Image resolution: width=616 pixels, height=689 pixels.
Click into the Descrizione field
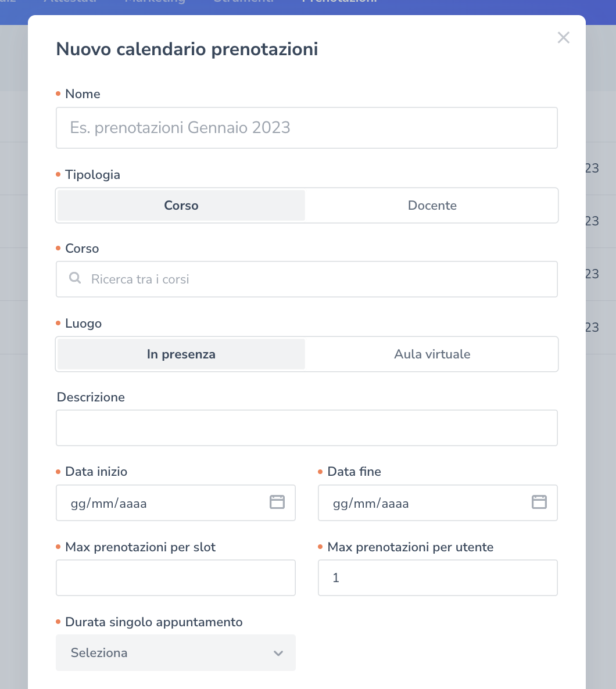coord(306,428)
